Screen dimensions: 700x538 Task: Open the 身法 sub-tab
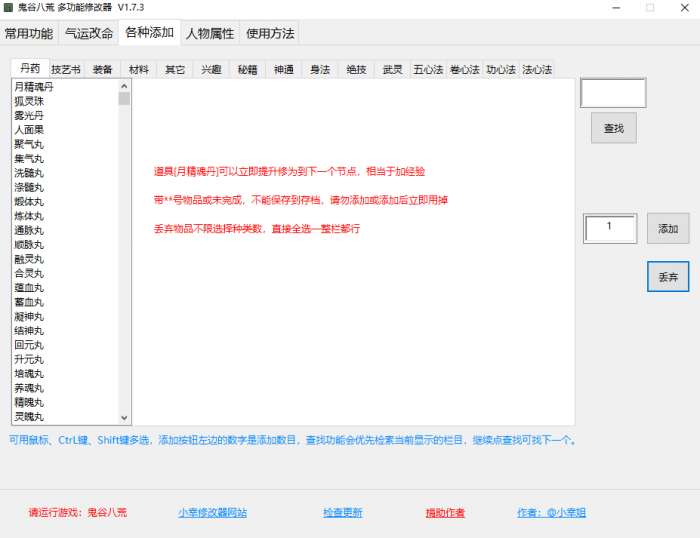click(x=320, y=70)
